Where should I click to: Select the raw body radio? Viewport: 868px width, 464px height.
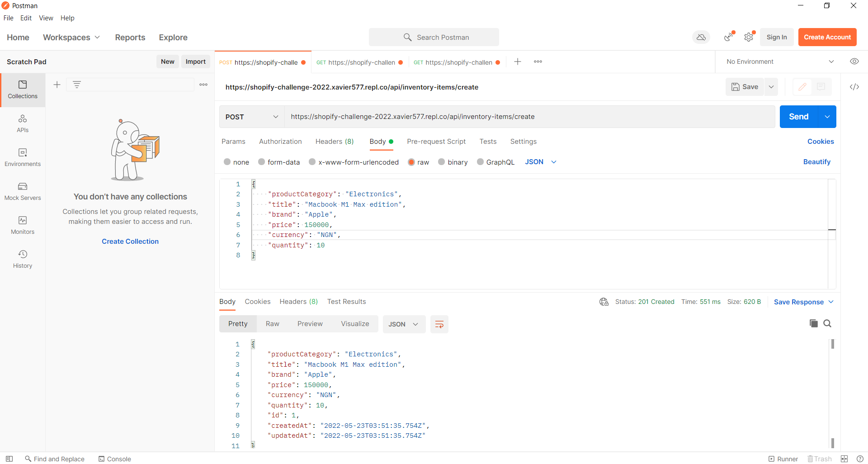(x=411, y=162)
